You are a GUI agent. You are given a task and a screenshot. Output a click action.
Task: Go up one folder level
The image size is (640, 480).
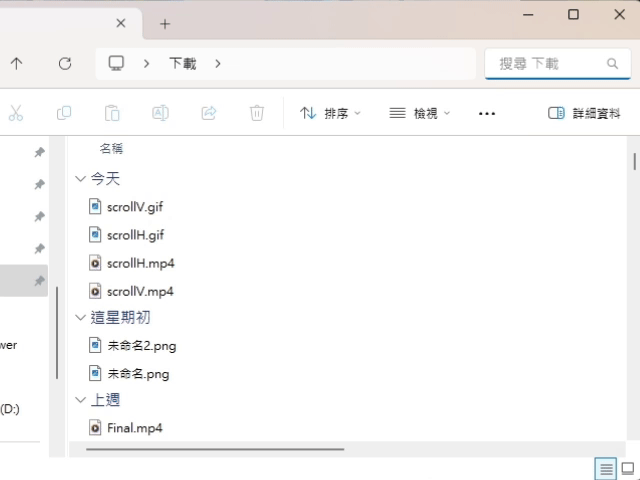coord(17,63)
